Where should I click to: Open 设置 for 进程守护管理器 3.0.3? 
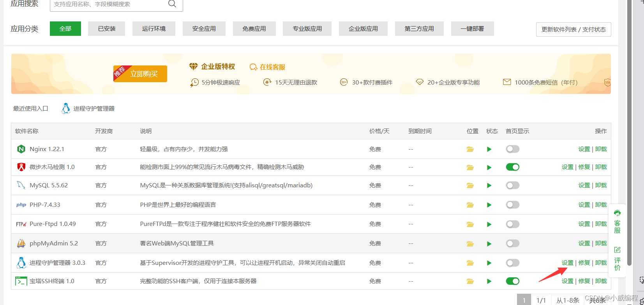(x=568, y=263)
